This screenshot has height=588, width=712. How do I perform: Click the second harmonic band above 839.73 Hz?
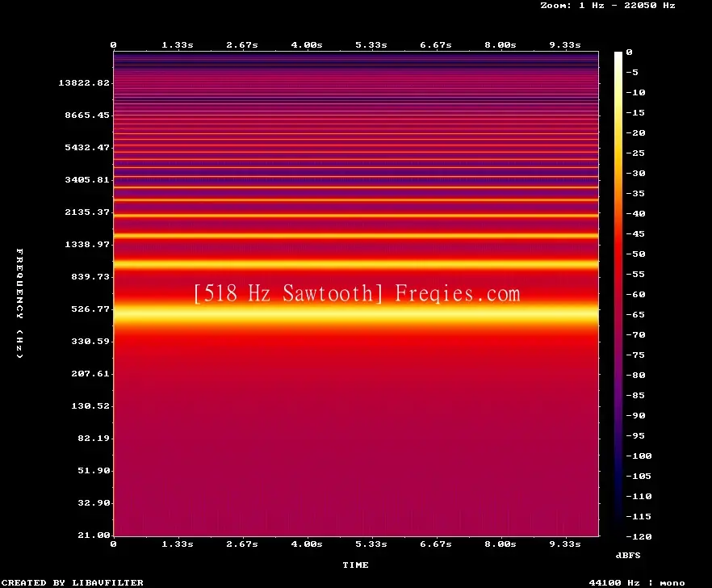tap(356, 264)
